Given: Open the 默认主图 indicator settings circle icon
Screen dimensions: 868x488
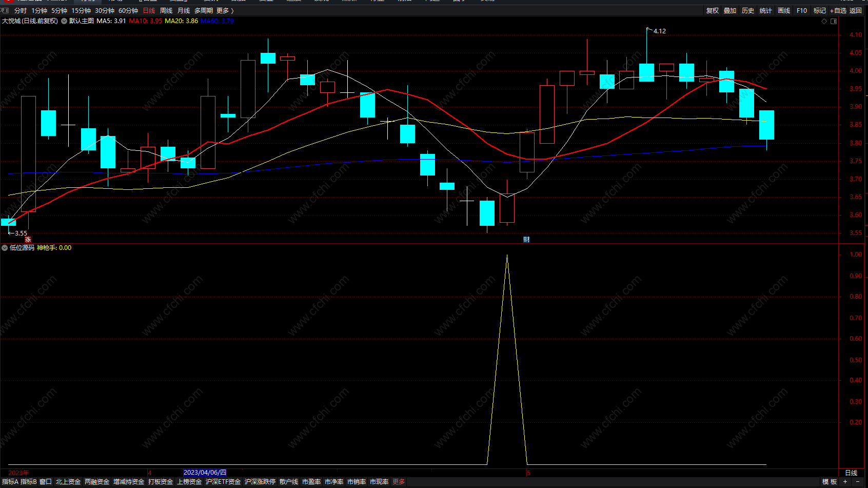Looking at the screenshot, I should pos(64,21).
